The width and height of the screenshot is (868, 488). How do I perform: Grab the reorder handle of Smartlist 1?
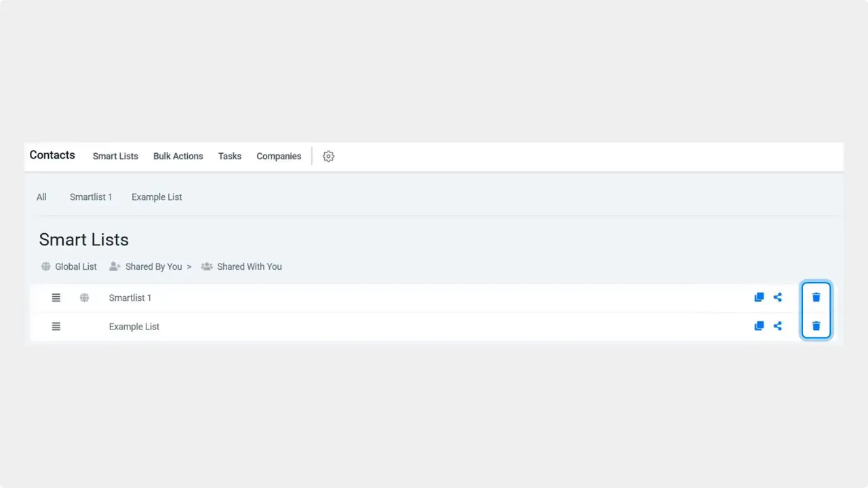pyautogui.click(x=56, y=298)
